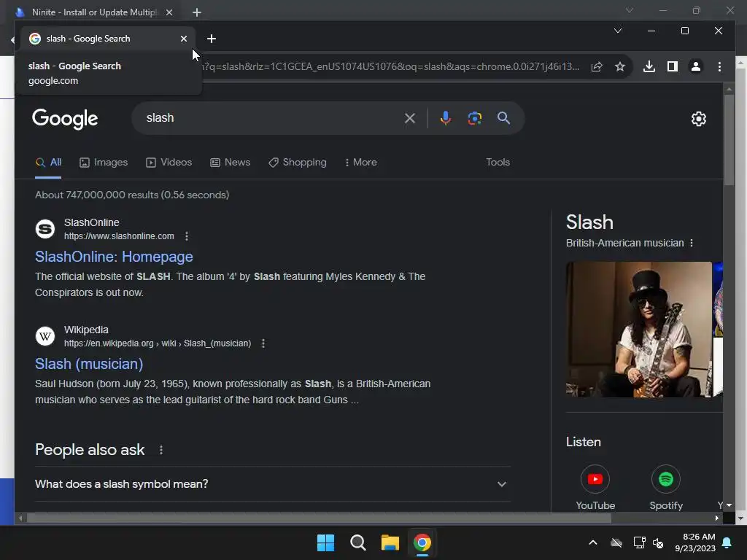This screenshot has height=560, width=747.
Task: Open search Tools options
Action: coord(498,163)
